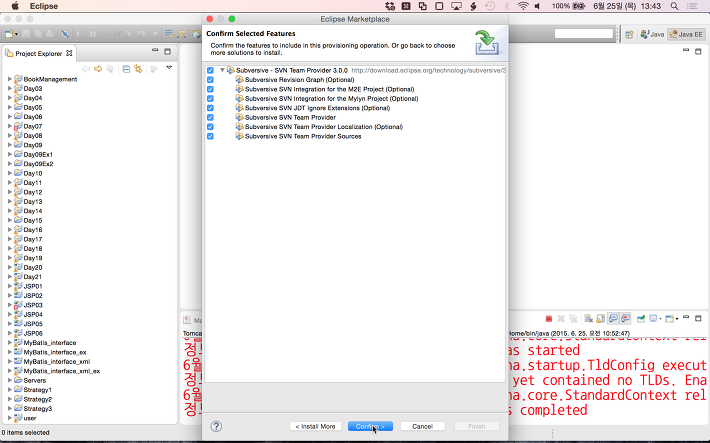Click the Confirm button
The height and width of the screenshot is (443, 710).
(370, 426)
